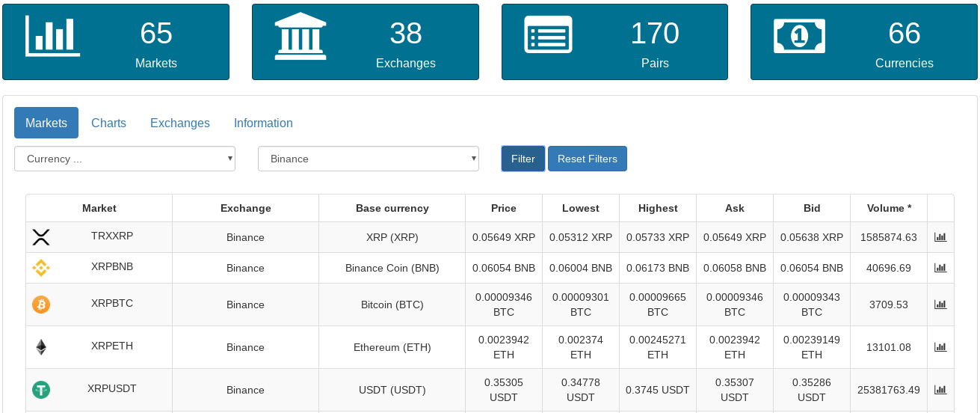Click the XRP (XRP) base currency cell

click(x=392, y=237)
